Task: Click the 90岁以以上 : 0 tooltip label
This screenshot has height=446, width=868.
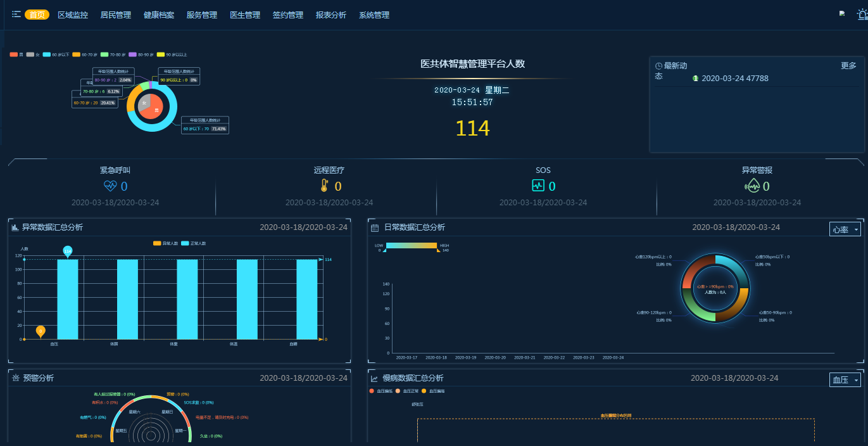Action: (179, 80)
